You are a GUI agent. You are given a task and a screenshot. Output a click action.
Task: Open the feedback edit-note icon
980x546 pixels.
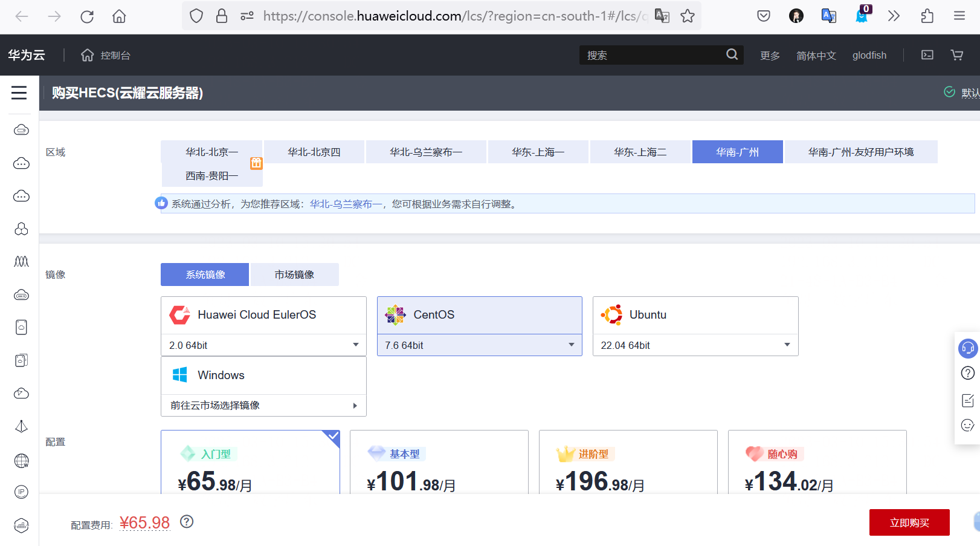968,400
